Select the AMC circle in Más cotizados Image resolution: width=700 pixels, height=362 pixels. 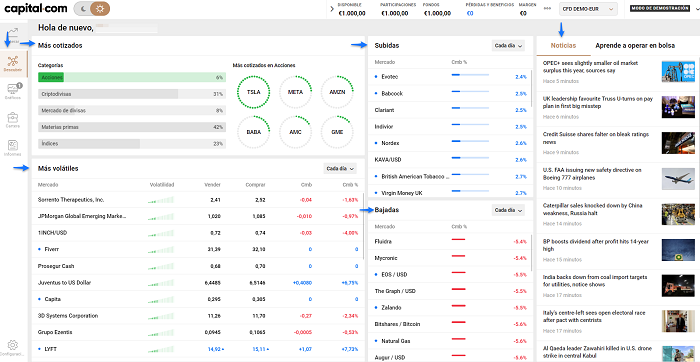point(296,132)
